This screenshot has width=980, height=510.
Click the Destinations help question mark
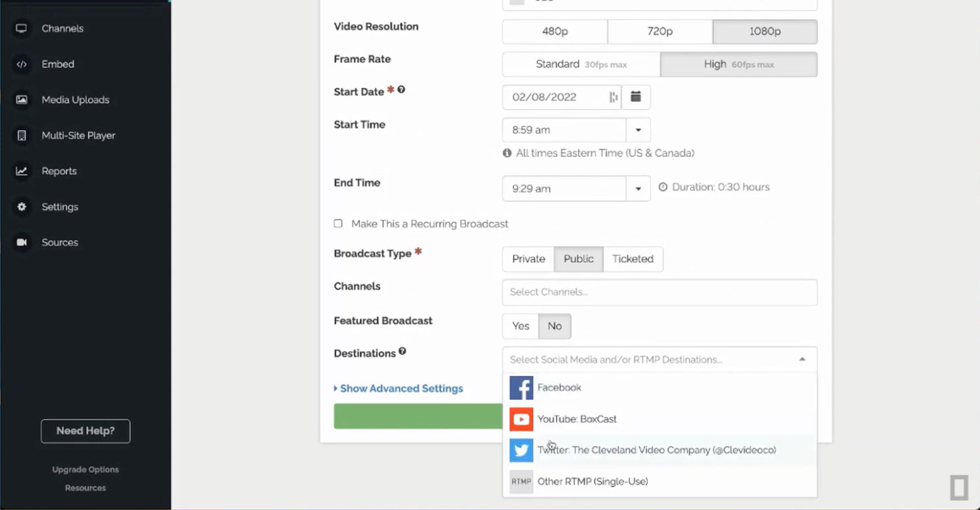pyautogui.click(x=403, y=350)
